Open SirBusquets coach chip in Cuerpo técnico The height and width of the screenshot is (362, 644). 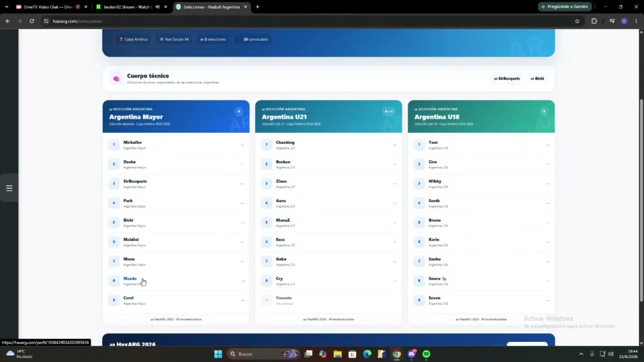507,78
